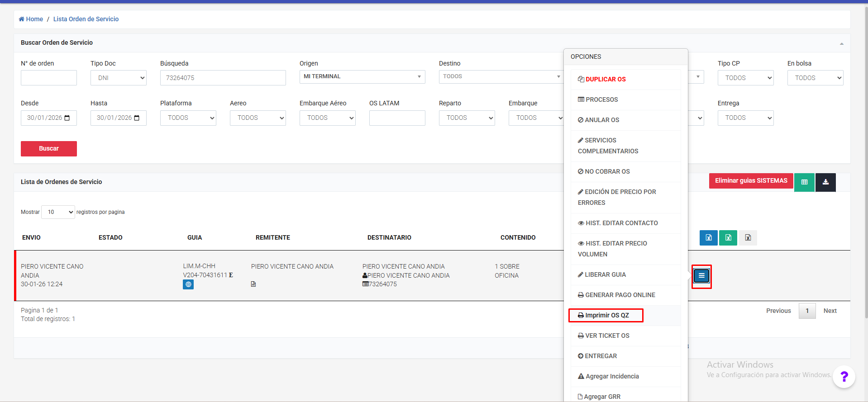Click the purple question mark help button
This screenshot has height=402, width=868.
tap(844, 376)
